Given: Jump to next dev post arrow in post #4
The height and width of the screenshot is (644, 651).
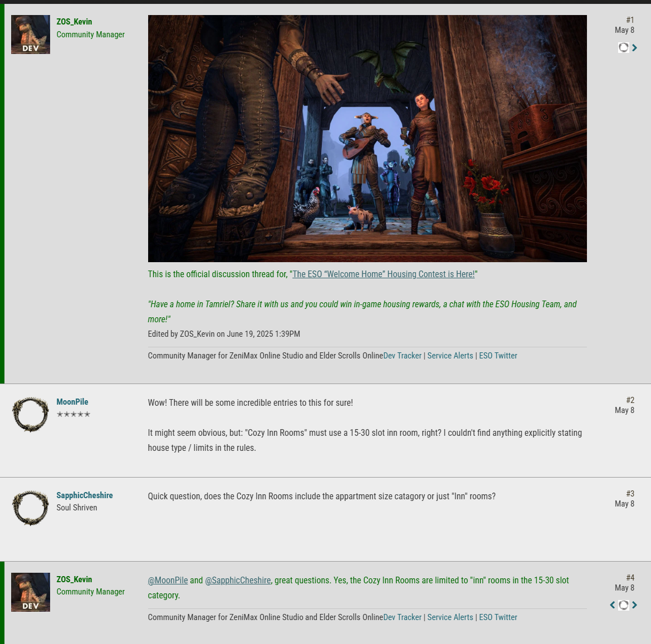Looking at the screenshot, I should click(634, 605).
